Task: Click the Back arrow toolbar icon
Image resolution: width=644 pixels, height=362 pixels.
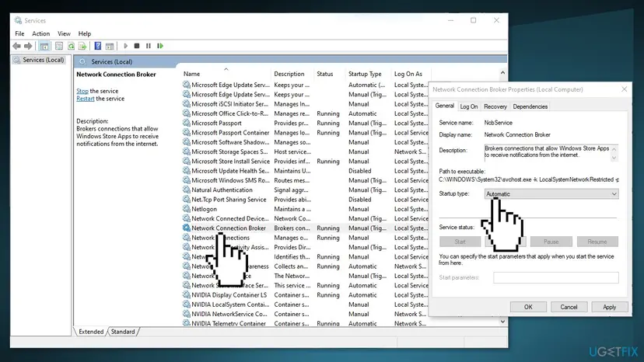Action: click(16, 46)
